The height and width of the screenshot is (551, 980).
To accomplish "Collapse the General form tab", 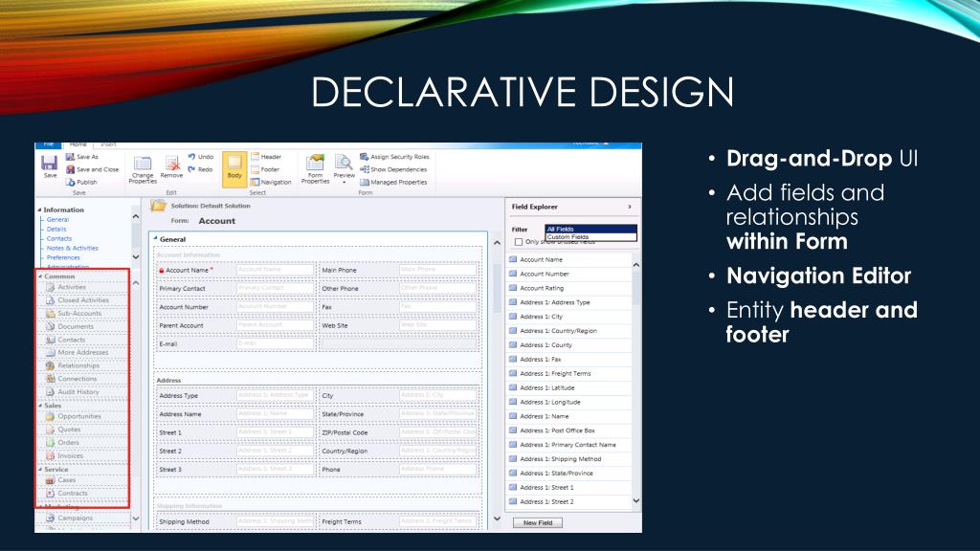I will [156, 238].
